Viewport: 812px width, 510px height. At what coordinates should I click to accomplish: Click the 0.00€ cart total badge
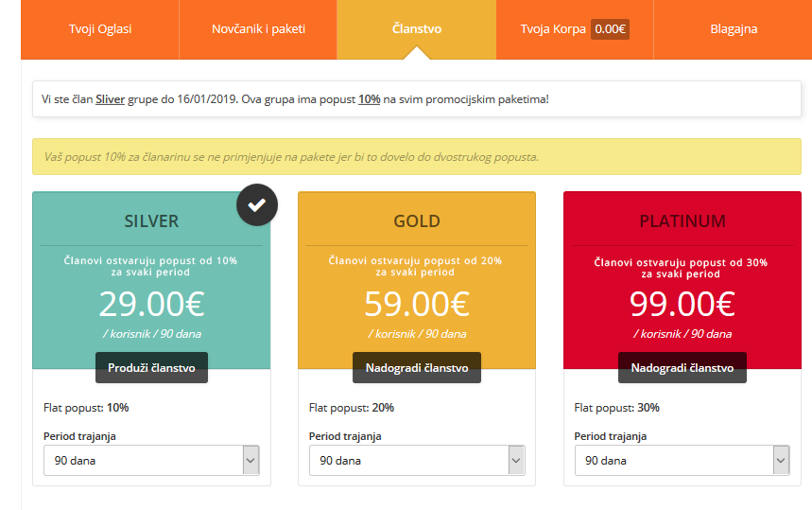click(x=610, y=29)
